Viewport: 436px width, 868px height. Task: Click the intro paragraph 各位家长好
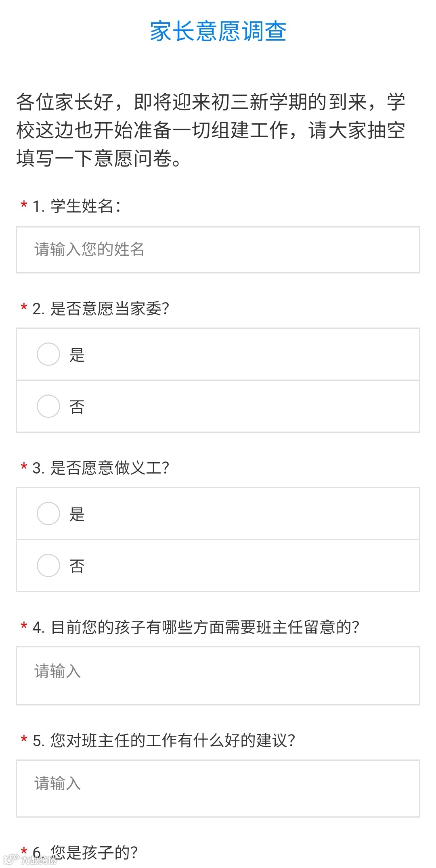coord(210,130)
